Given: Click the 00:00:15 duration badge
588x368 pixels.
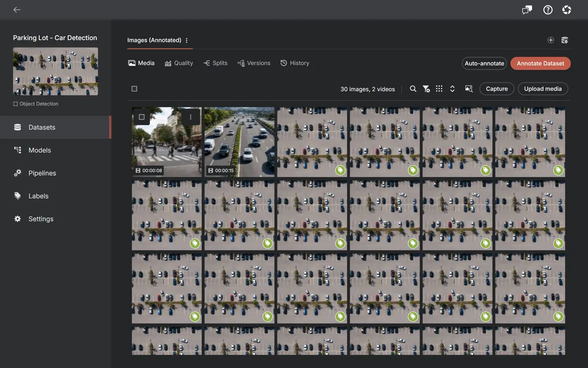Looking at the screenshot, I should coord(221,171).
